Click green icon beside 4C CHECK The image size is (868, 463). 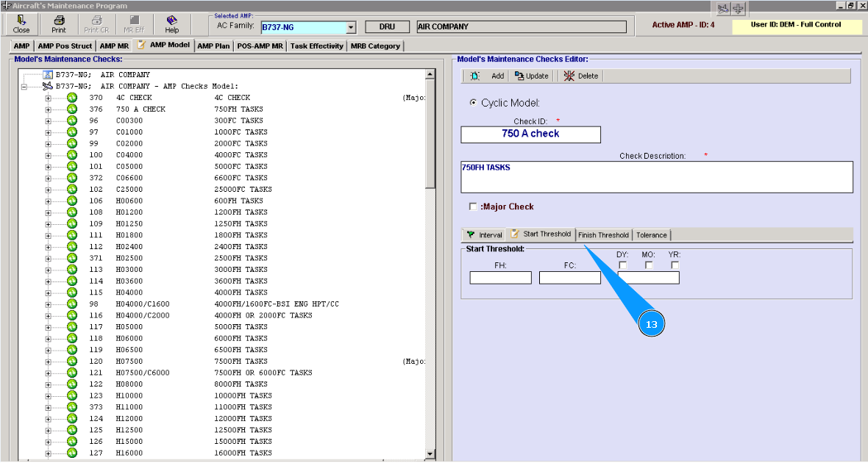pos(72,98)
